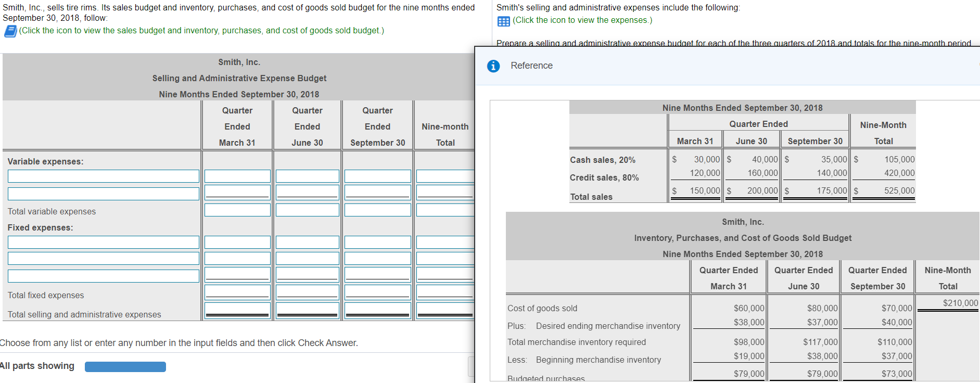Select first variable expense name field

click(104, 176)
